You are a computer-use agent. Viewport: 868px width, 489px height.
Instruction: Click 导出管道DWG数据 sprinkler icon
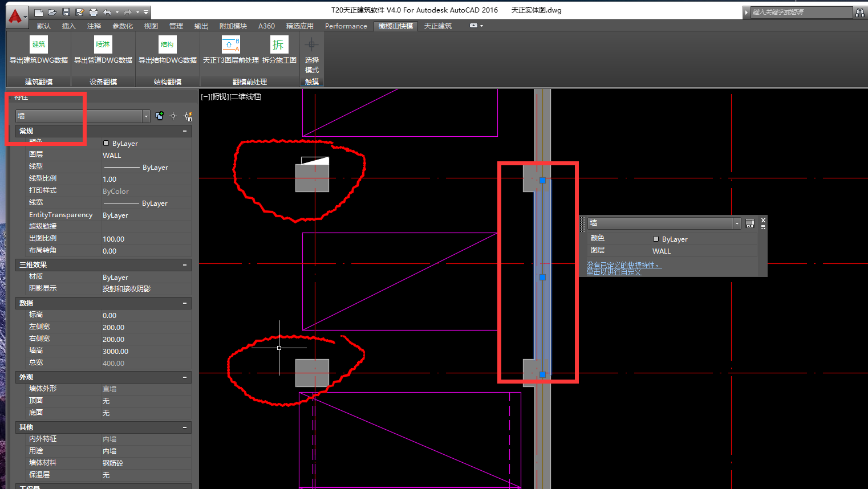103,44
